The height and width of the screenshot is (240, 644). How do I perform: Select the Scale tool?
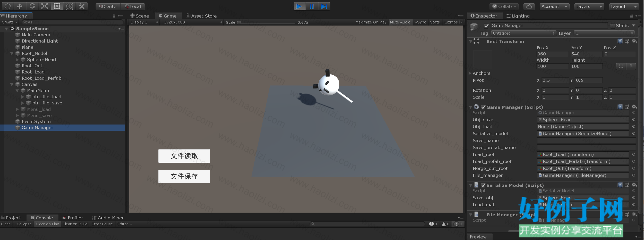point(45,6)
